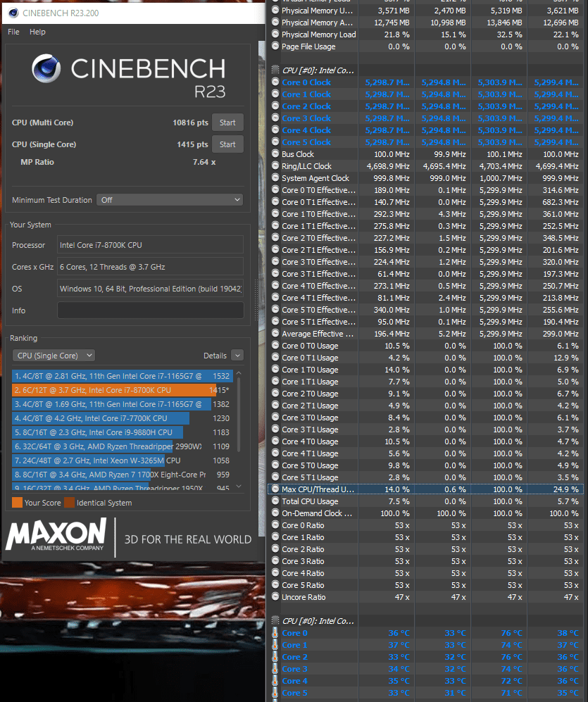The image size is (588, 702).
Task: Click the Your Score orange swatch
Action: coord(17,503)
